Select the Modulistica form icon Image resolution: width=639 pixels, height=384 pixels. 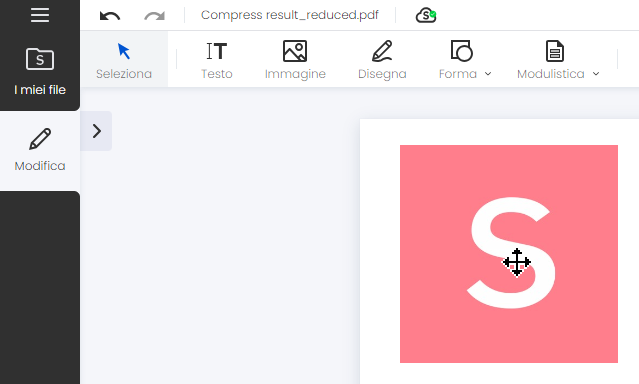[x=555, y=51]
